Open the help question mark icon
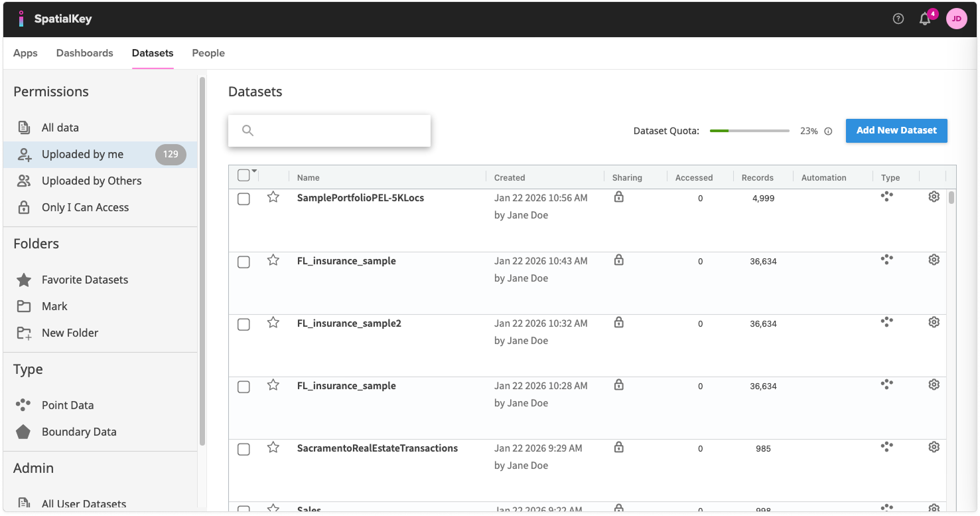 pos(898,19)
